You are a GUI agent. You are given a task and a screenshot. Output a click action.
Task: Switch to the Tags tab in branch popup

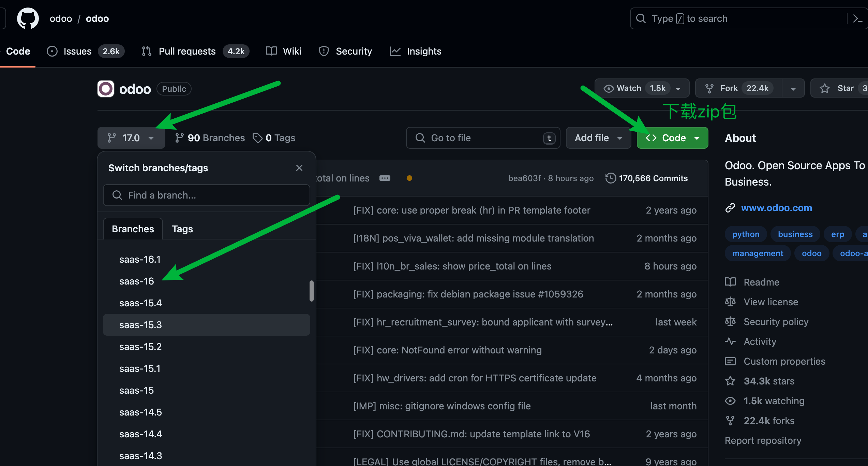point(182,229)
